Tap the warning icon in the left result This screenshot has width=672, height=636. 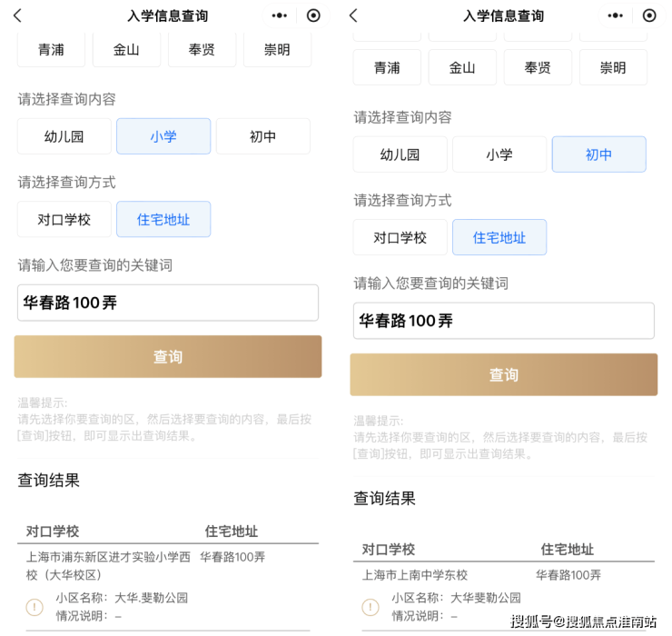pos(35,607)
